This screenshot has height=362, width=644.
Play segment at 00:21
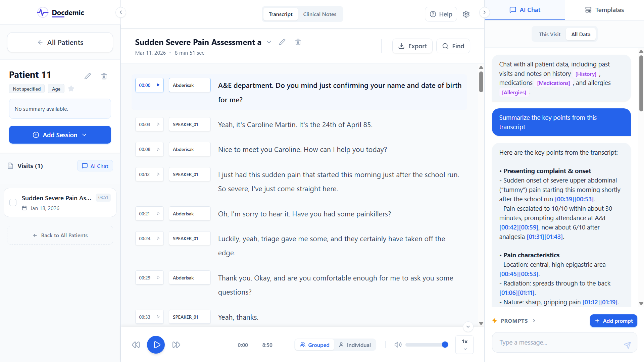149,214
